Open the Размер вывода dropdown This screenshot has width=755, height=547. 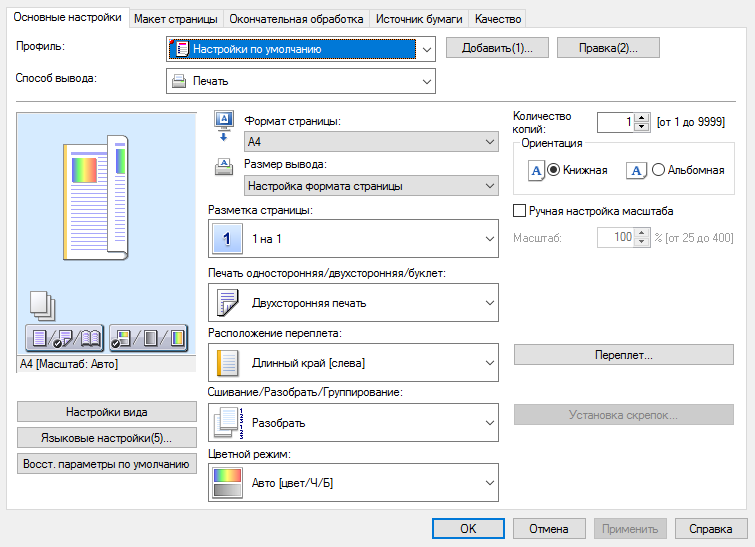pos(371,186)
